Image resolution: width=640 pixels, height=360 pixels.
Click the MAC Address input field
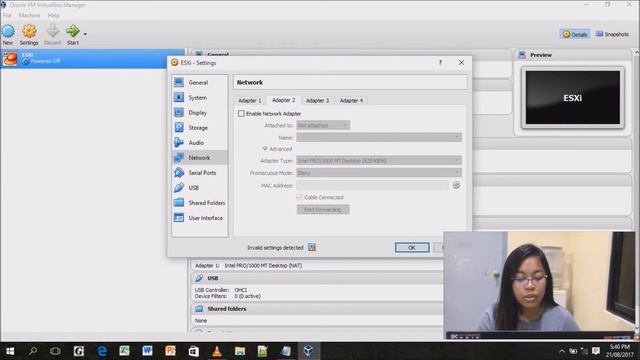click(x=372, y=185)
